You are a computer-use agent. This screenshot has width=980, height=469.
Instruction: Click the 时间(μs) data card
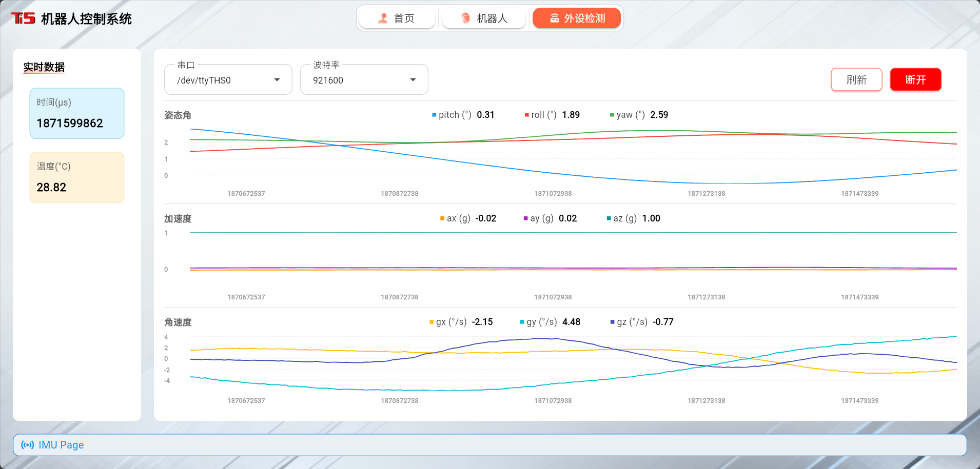point(77,113)
